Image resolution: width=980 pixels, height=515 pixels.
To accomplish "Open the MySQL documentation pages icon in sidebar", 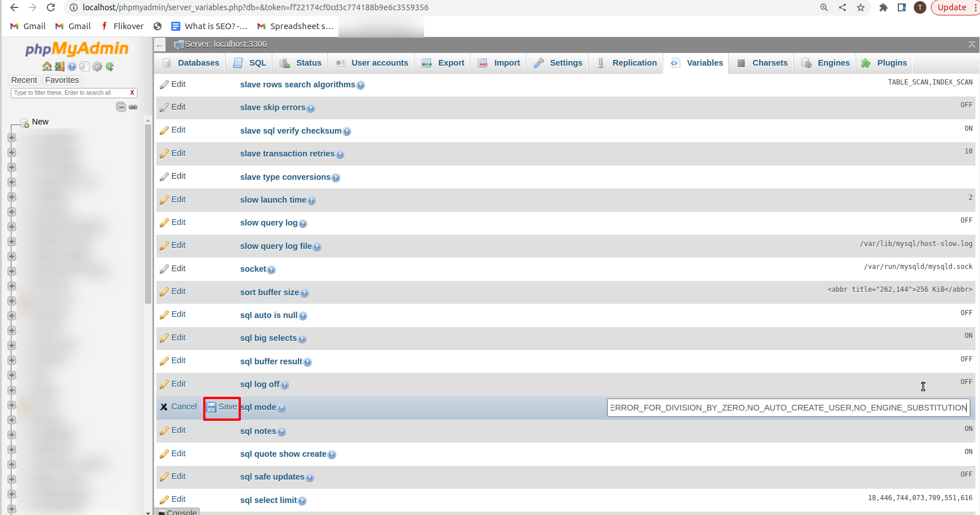I will (x=84, y=66).
